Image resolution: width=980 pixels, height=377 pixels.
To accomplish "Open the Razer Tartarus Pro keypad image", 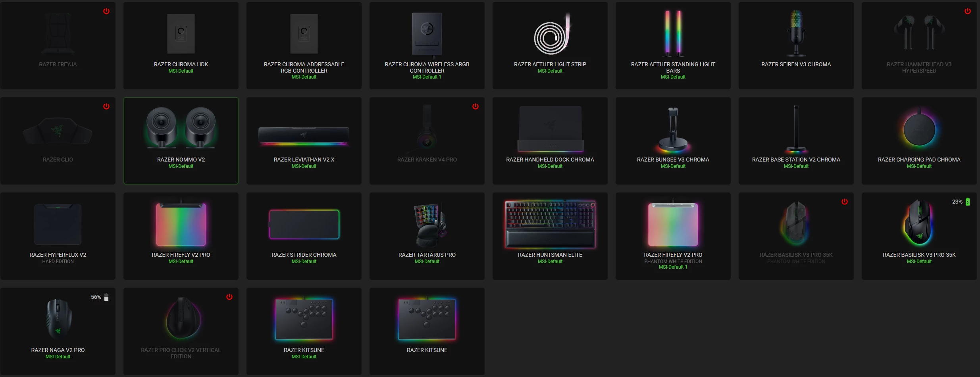I will [x=430, y=225].
